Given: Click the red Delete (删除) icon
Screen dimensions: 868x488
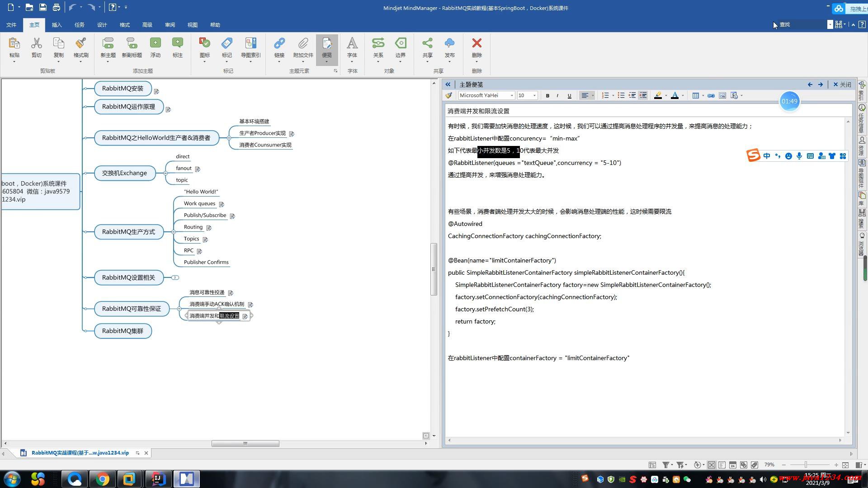Looking at the screenshot, I should (x=476, y=43).
